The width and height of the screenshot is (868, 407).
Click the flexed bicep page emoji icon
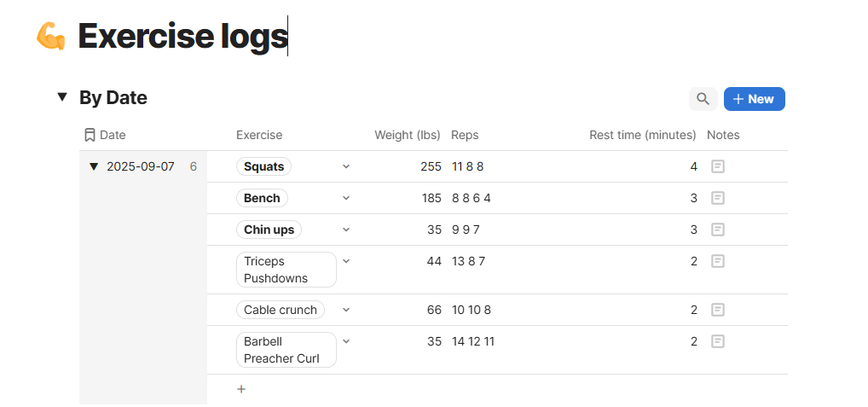pos(51,37)
